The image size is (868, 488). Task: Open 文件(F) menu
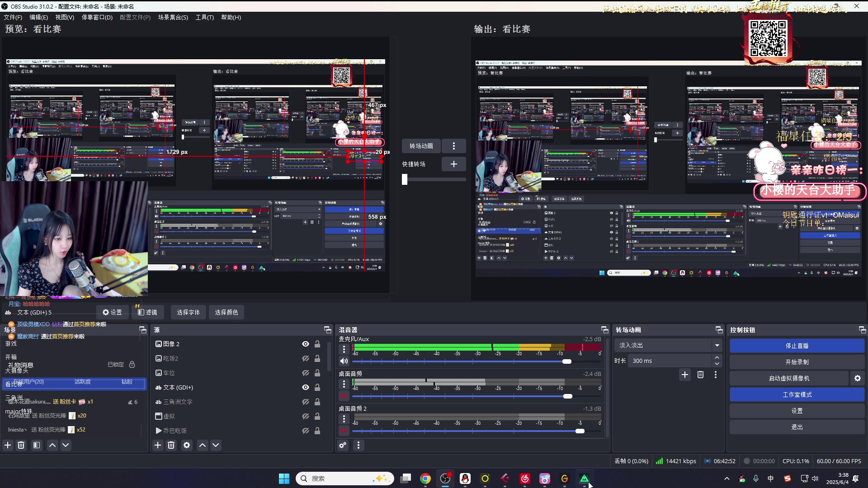tap(13, 17)
